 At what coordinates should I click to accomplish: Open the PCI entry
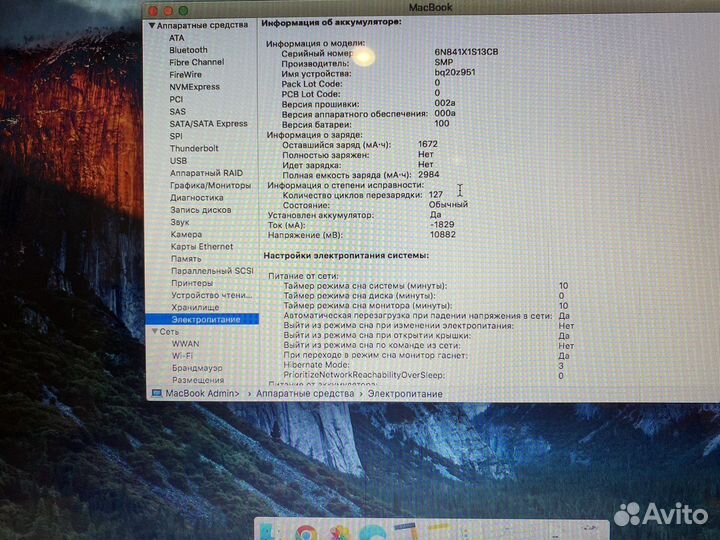tap(176, 99)
